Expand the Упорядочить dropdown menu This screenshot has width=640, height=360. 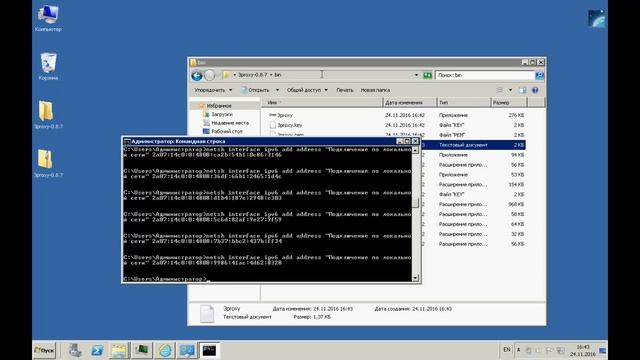coord(213,90)
